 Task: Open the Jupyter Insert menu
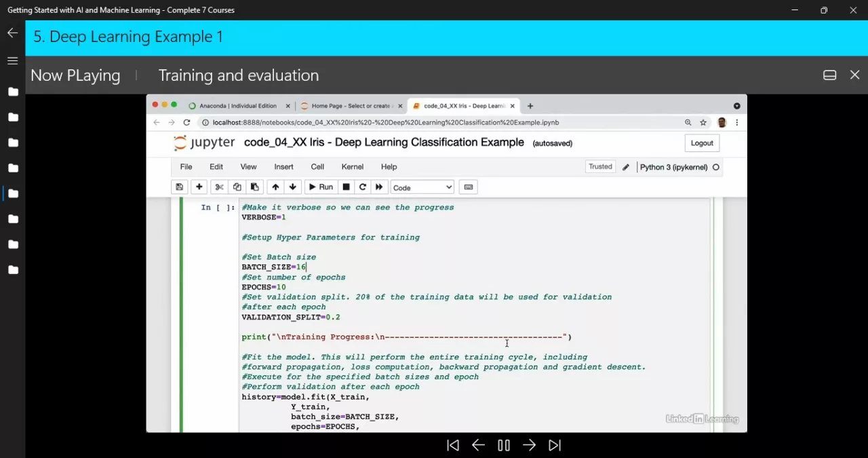283,167
